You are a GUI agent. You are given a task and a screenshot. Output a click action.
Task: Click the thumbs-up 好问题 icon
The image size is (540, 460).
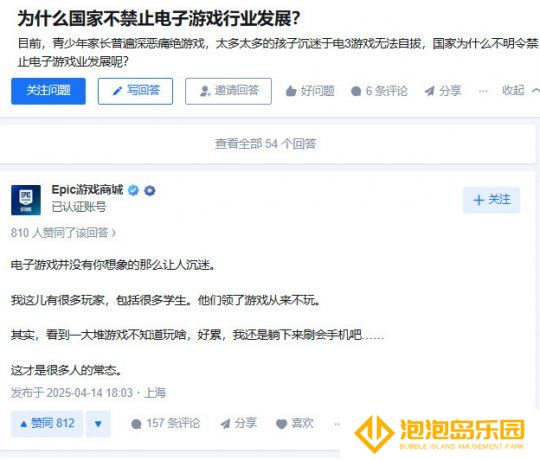[x=291, y=91]
